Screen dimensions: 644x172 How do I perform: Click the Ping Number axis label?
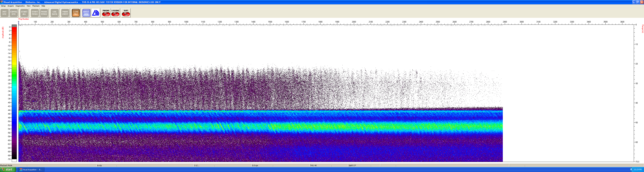click(x=23, y=19)
